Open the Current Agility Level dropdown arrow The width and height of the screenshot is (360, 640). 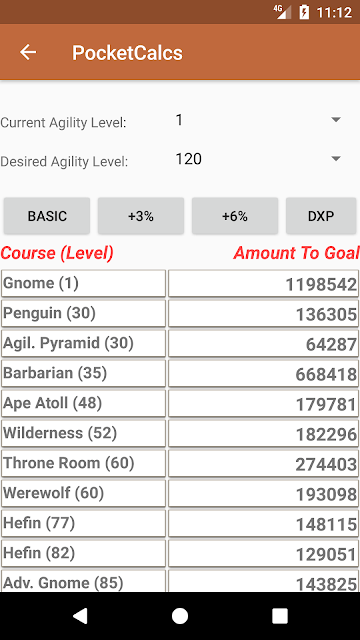click(x=336, y=120)
